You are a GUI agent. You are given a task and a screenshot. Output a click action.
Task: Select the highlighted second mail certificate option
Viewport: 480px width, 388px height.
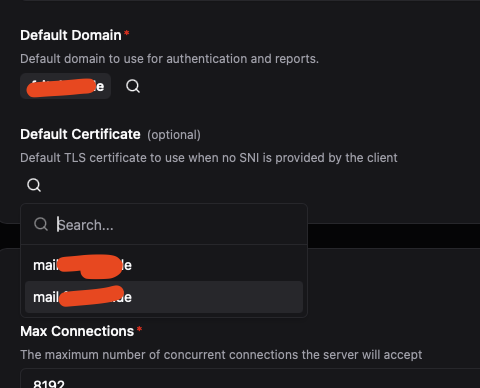164,297
